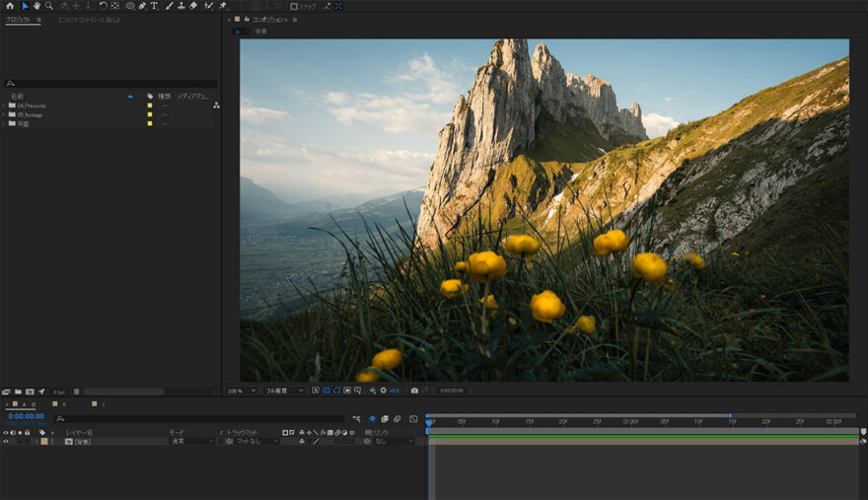Viewport: 868px width, 500px height.
Task: Open the Effect Controls panel tab
Action: [89, 20]
